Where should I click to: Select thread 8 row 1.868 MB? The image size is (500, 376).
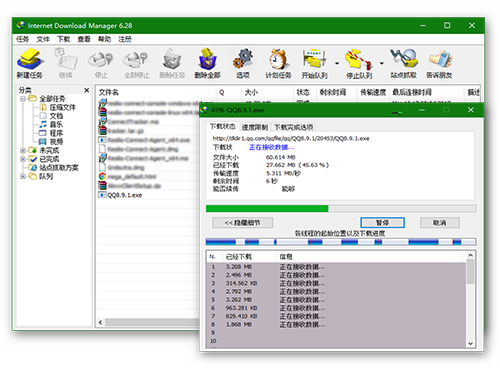coord(336,324)
